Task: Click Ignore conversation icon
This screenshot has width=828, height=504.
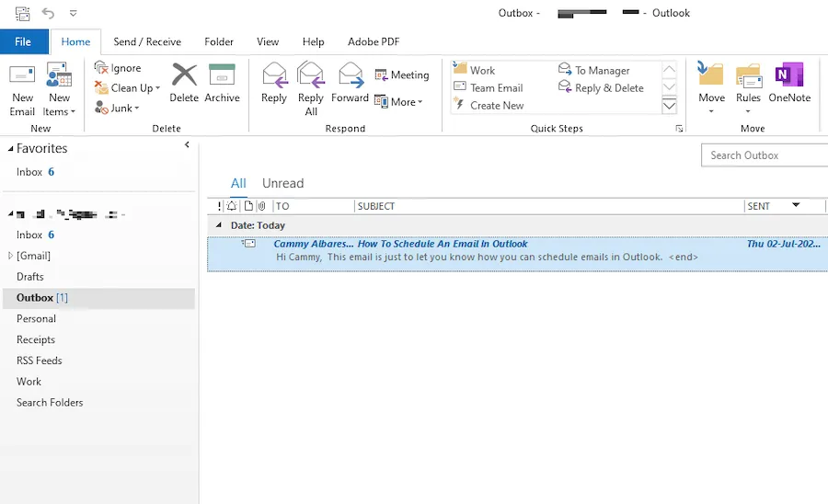Action: point(101,67)
